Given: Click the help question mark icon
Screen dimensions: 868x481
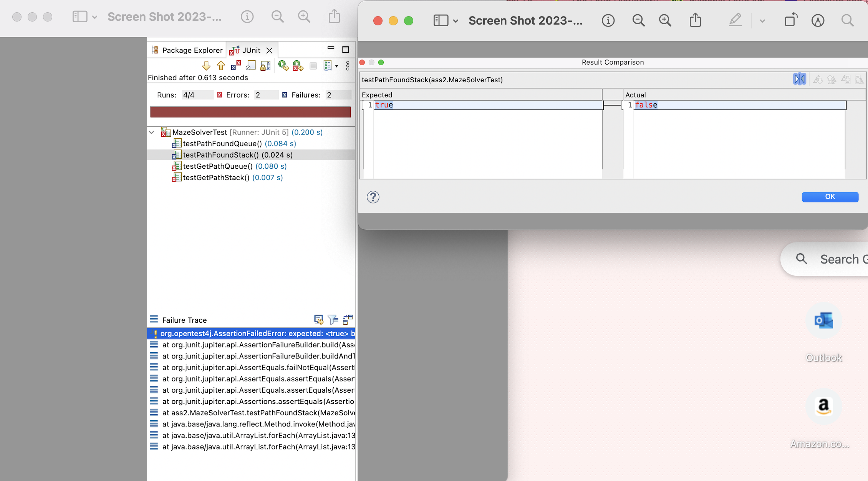Looking at the screenshot, I should coord(373,197).
